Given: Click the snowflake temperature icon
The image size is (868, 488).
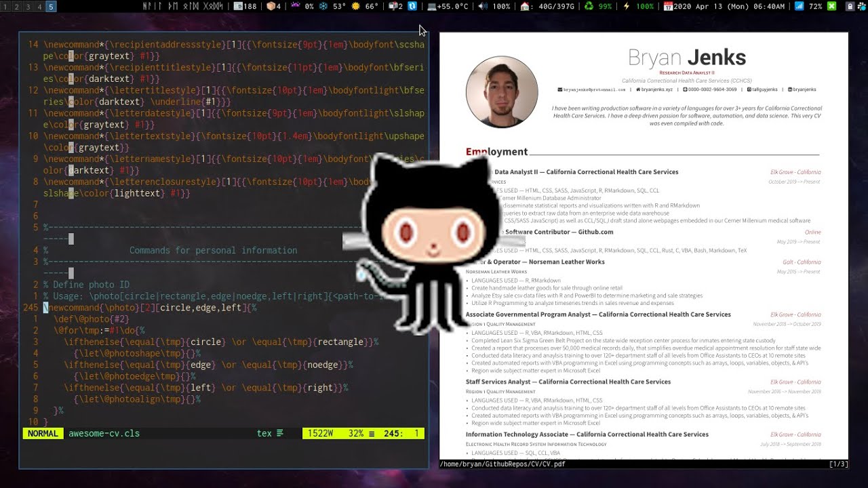Looking at the screenshot, I should [323, 6].
